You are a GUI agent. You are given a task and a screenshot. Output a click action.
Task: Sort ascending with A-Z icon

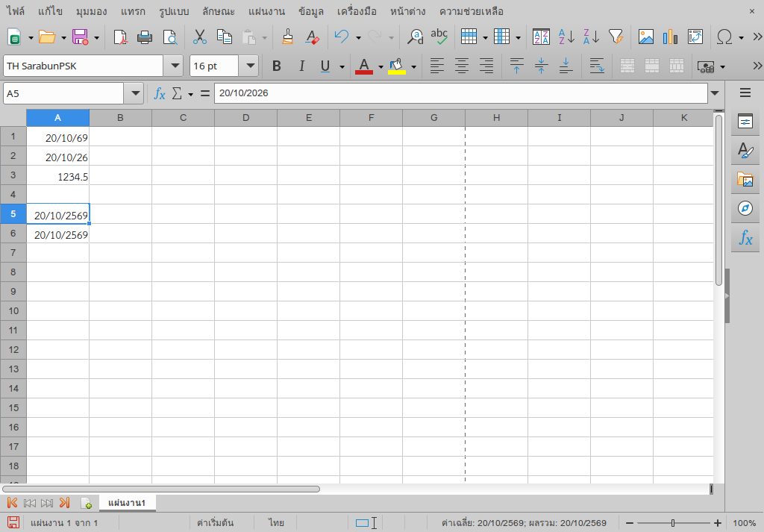[566, 37]
